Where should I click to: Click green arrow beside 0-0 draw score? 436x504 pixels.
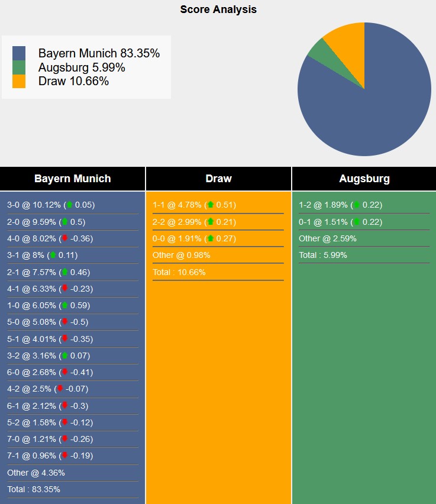click(210, 238)
